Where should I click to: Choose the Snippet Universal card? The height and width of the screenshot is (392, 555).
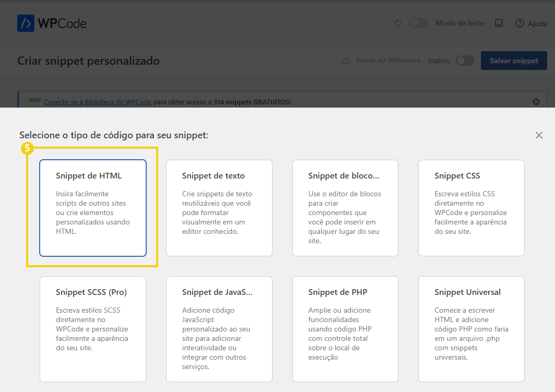point(471,329)
